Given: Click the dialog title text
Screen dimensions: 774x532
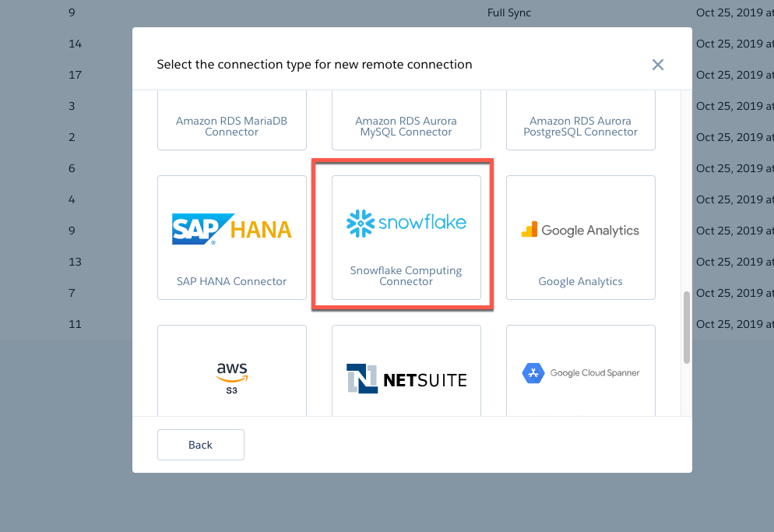Looking at the screenshot, I should tap(315, 65).
